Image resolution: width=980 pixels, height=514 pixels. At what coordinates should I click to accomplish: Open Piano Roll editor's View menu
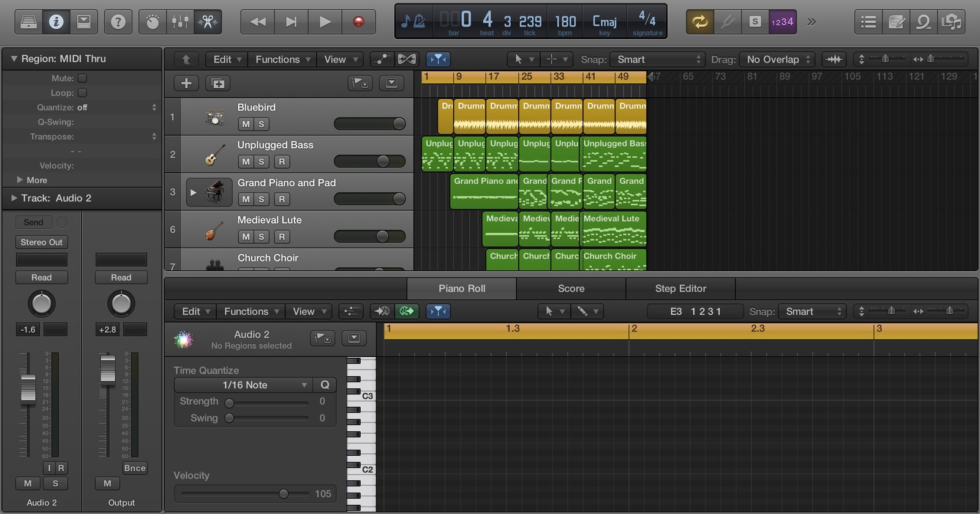pyautogui.click(x=309, y=311)
